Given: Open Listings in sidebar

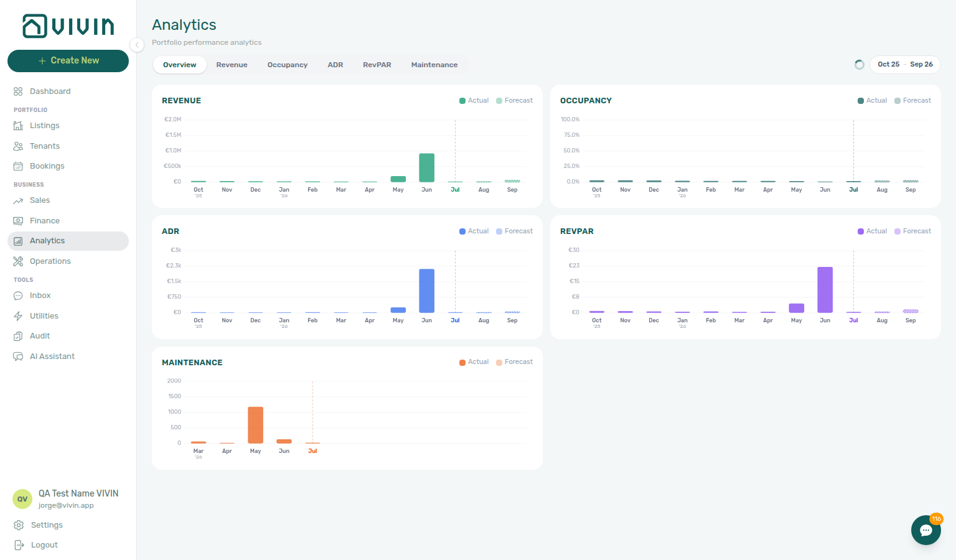Looking at the screenshot, I should pyautogui.click(x=68, y=126).
